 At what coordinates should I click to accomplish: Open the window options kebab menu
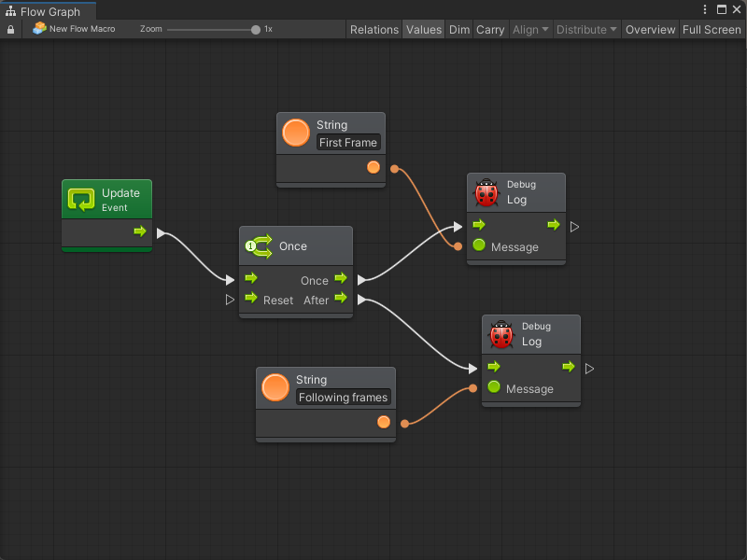click(x=705, y=9)
